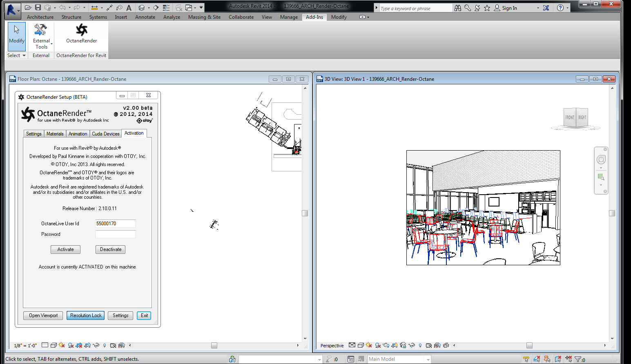Toggle Reveal Hidden Elements in 3D view

click(x=420, y=345)
